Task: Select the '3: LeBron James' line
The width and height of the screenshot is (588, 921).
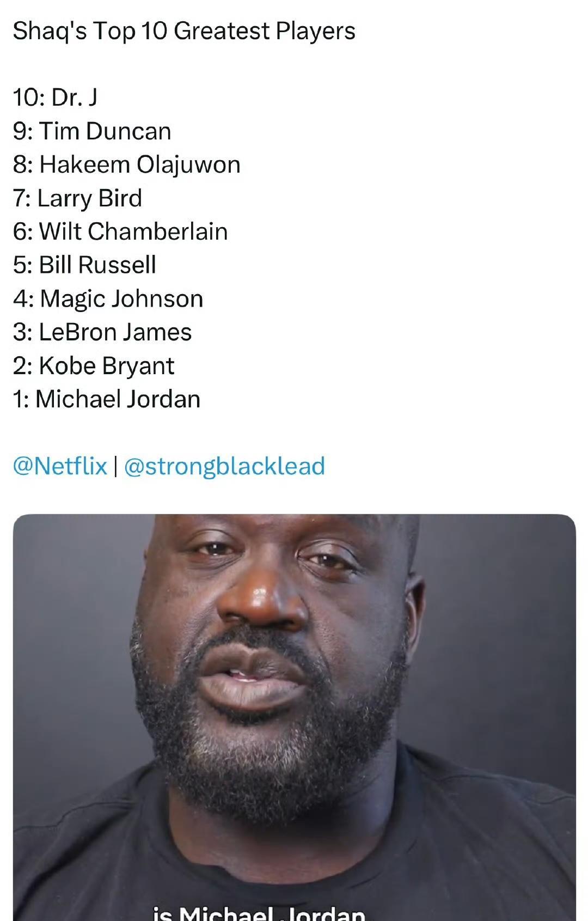Action: (x=102, y=332)
